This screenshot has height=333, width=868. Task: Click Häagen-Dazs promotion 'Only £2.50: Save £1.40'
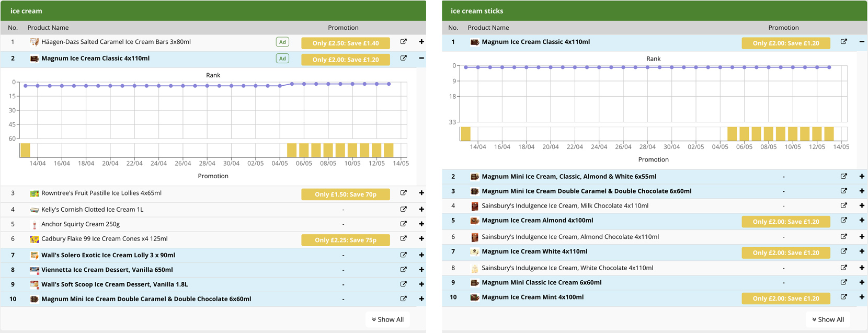(x=346, y=43)
